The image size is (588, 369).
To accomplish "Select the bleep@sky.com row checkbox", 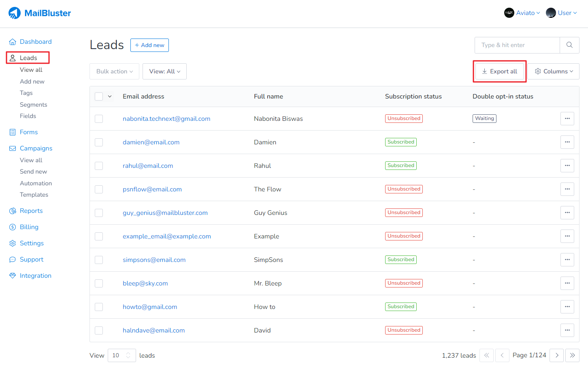I will click(99, 283).
